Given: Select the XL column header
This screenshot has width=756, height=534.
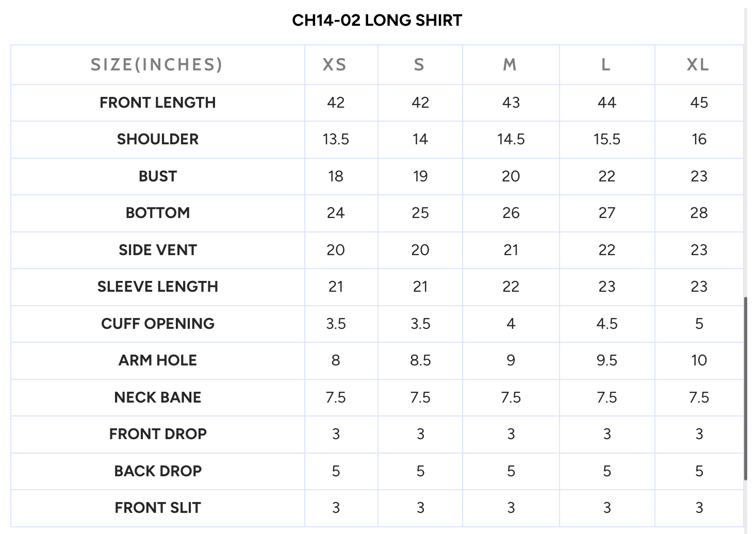Looking at the screenshot, I should (x=698, y=65).
